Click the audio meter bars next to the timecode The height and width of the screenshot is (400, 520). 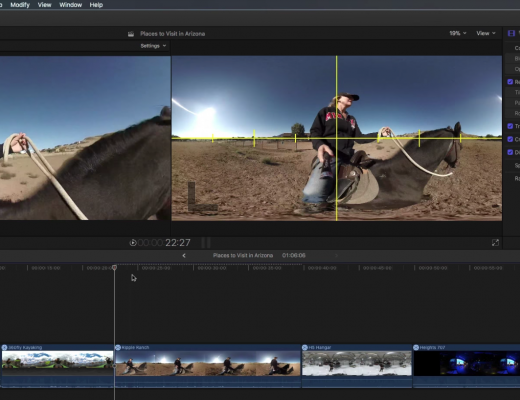point(206,243)
